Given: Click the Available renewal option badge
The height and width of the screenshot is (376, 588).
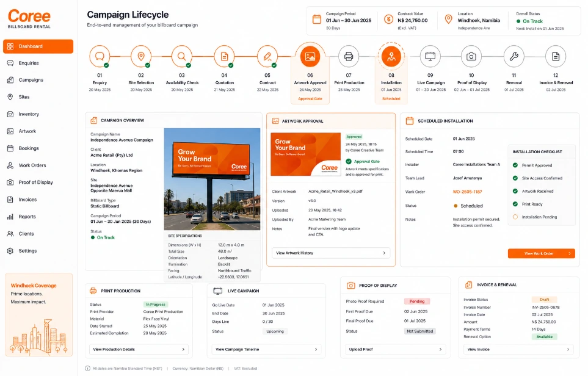Looking at the screenshot, I should point(544,337).
